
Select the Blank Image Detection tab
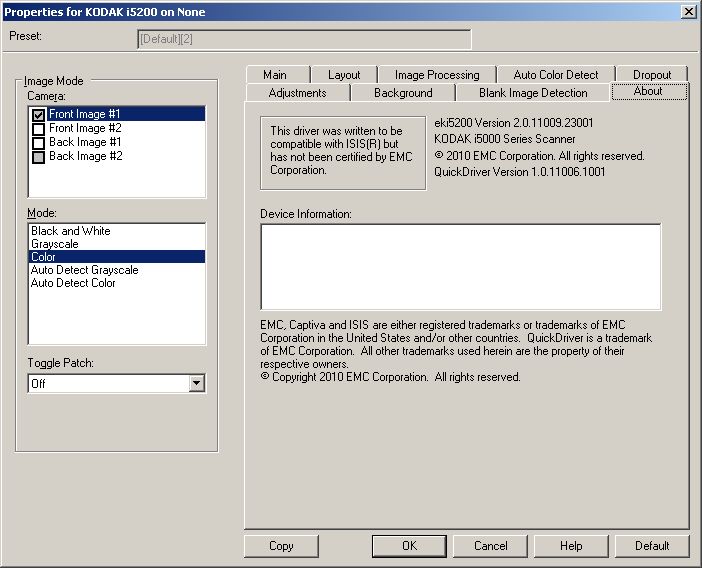pyautogui.click(x=533, y=93)
